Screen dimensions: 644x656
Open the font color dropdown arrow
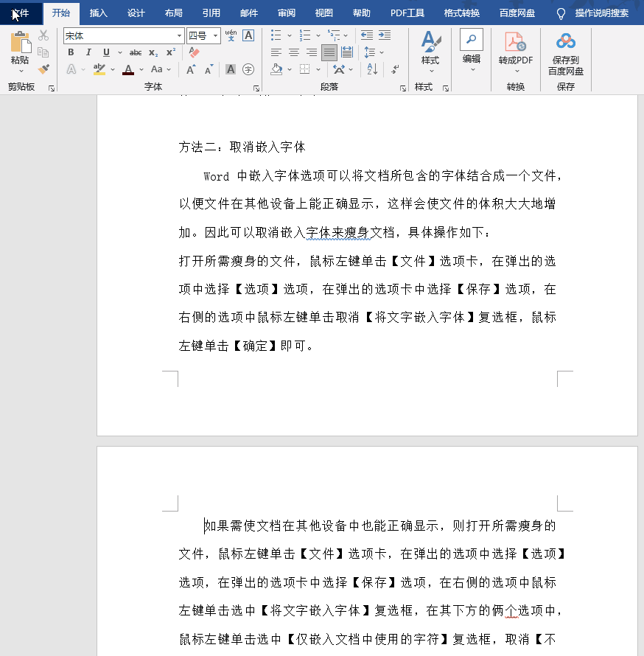point(141,69)
